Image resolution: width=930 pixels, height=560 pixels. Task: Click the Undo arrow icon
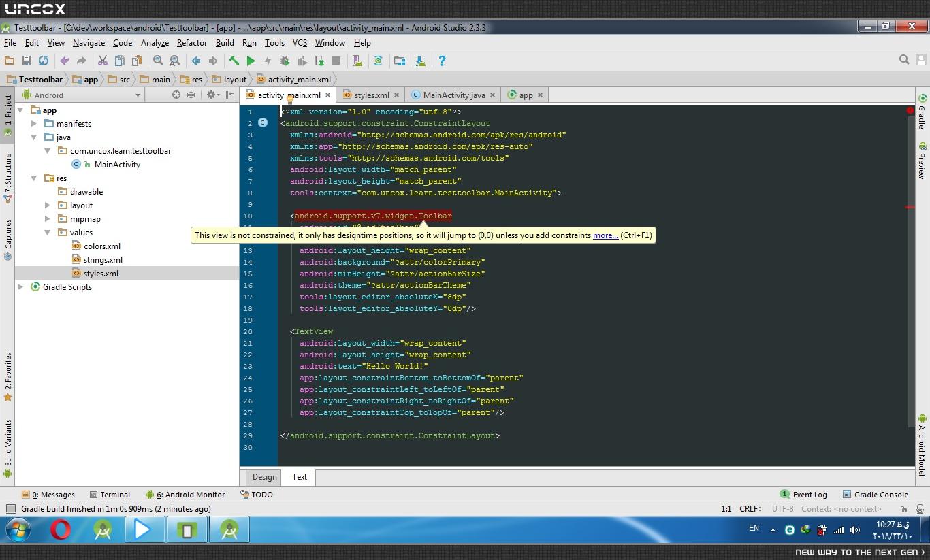[65, 61]
